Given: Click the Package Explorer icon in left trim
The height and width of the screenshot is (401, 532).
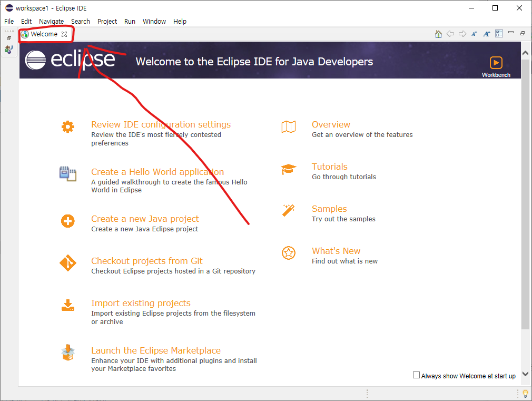Looking at the screenshot, I should click(9, 50).
